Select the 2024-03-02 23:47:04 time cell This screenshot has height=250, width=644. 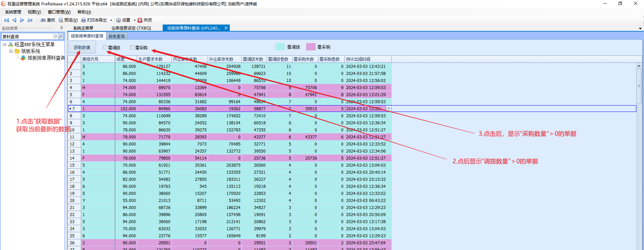[x=368, y=243]
